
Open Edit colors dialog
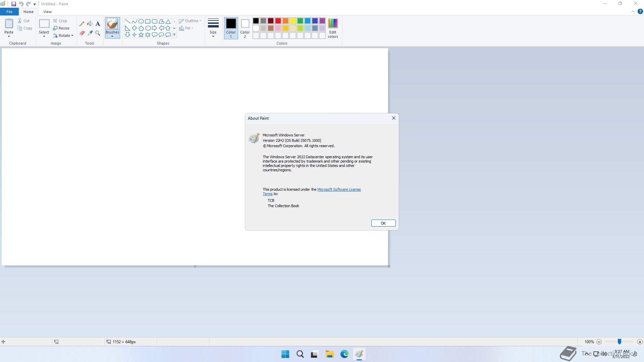tap(333, 28)
